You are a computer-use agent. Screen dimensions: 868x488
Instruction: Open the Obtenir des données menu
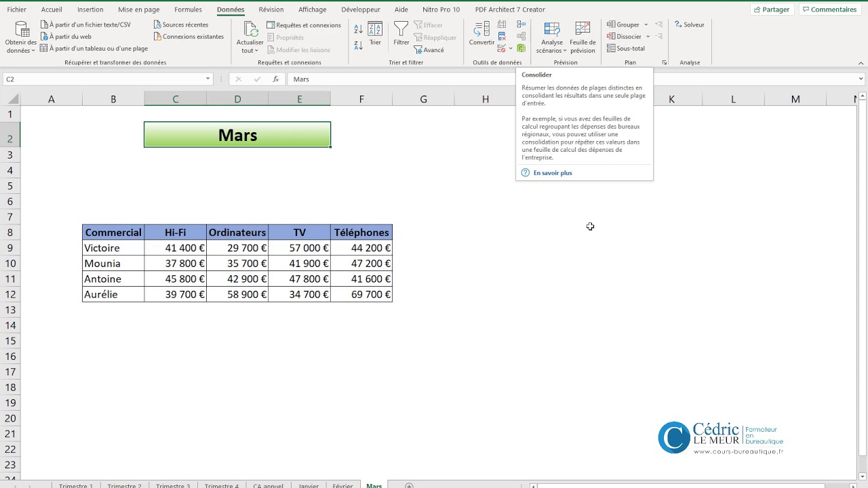[21, 38]
